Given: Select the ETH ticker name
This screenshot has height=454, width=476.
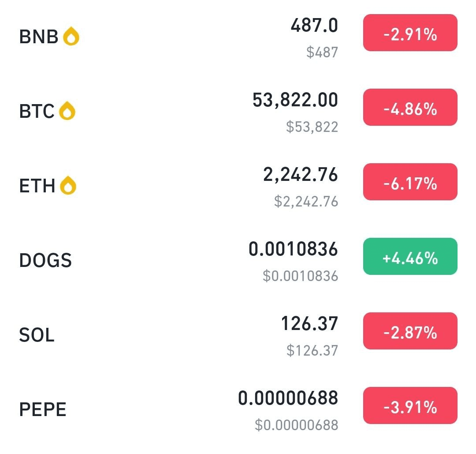Looking at the screenshot, I should point(37,186).
